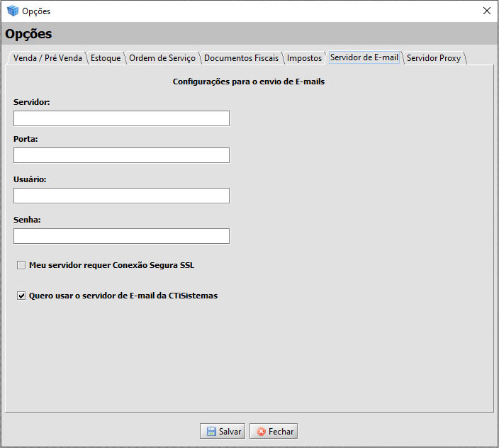499x448 pixels.
Task: Go to the Documentos Fiscais tab
Action: pyautogui.click(x=241, y=58)
